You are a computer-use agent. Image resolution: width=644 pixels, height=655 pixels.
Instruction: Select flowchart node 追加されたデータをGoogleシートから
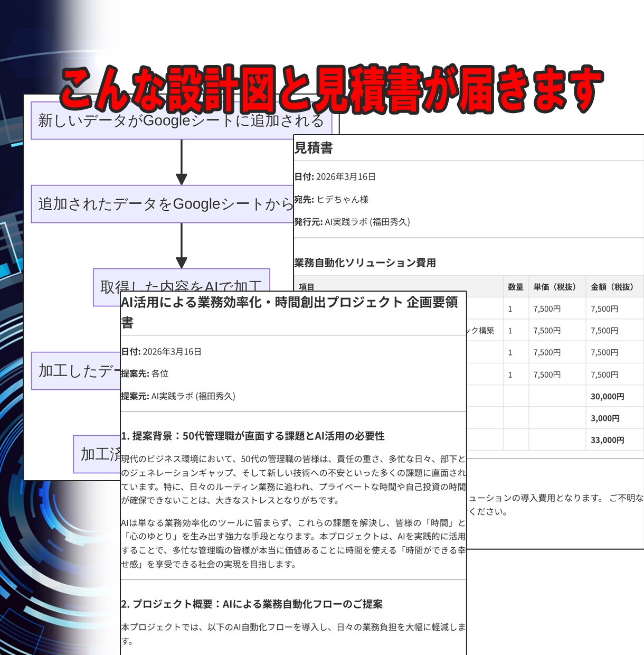[x=163, y=204]
